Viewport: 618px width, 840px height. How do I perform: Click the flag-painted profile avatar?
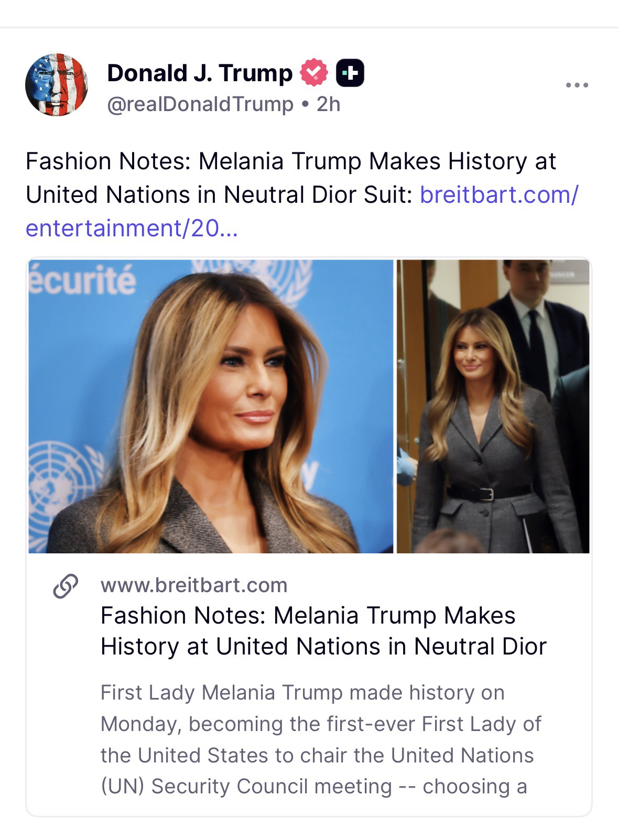[57, 85]
